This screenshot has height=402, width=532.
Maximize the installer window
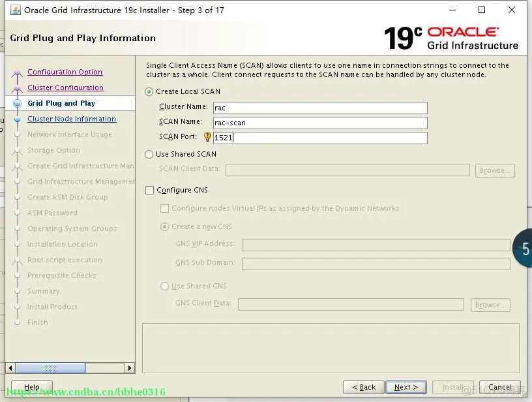point(481,10)
